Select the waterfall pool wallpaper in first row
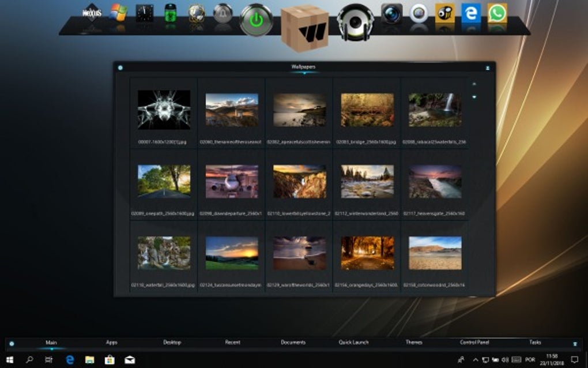Viewport: 588px width, 368px height. (x=435, y=110)
